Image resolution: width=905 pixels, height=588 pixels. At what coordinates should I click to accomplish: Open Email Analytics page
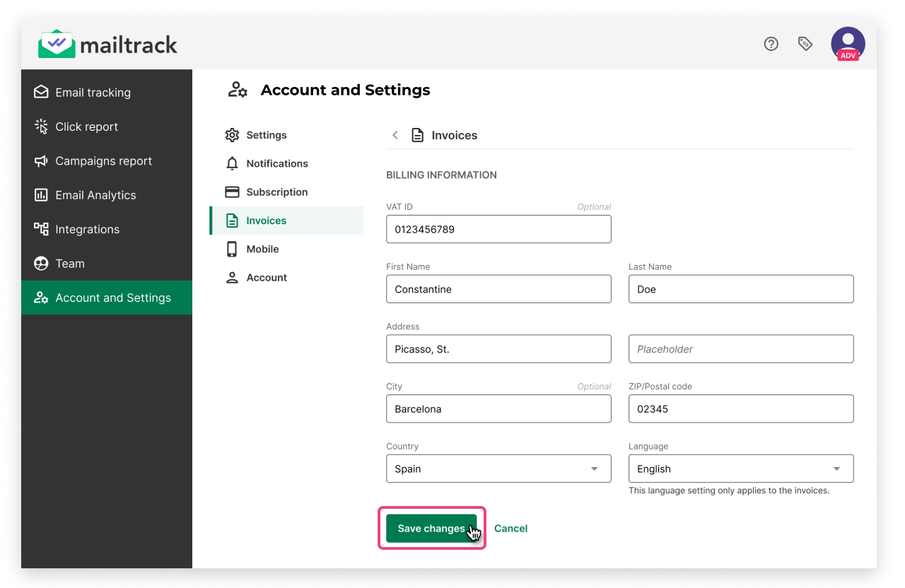point(95,195)
